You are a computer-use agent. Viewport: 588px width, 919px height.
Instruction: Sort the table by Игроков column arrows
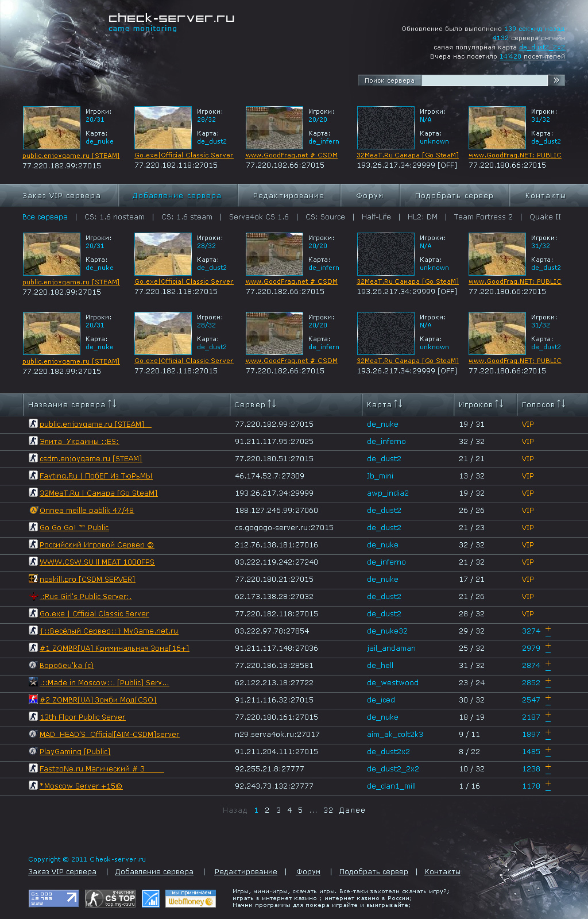point(499,404)
